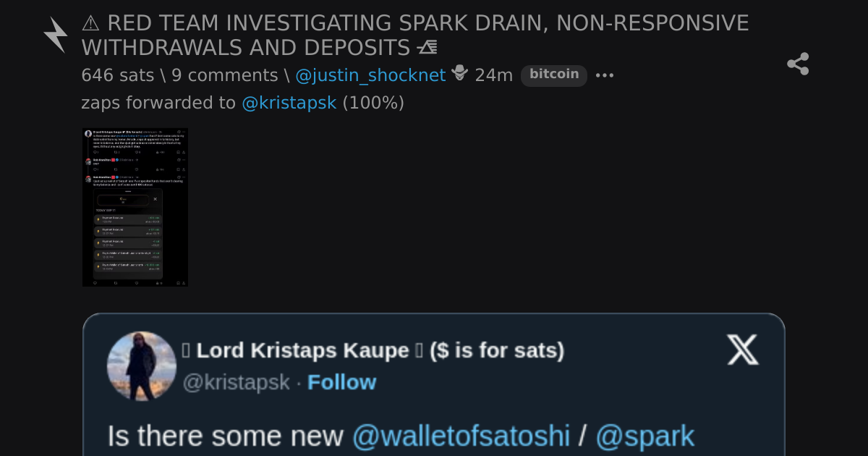
Task: Enlarge the tweet screenshot thumbnail
Action: [135, 207]
